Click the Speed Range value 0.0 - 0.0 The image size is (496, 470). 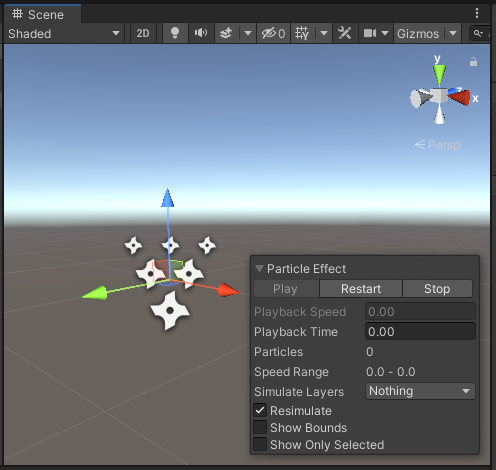coord(391,372)
